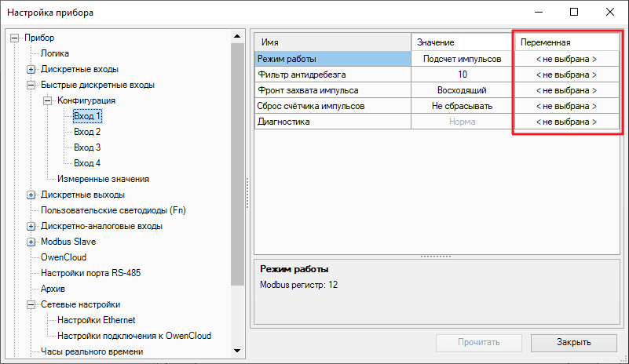This screenshot has height=364, width=629.
Task: Edit Фильтр антидребезга value field
Action: pyautogui.click(x=462, y=75)
